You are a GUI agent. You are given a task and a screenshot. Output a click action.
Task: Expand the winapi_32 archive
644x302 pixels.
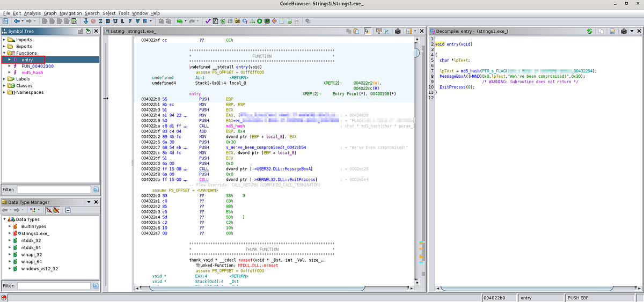9,254
